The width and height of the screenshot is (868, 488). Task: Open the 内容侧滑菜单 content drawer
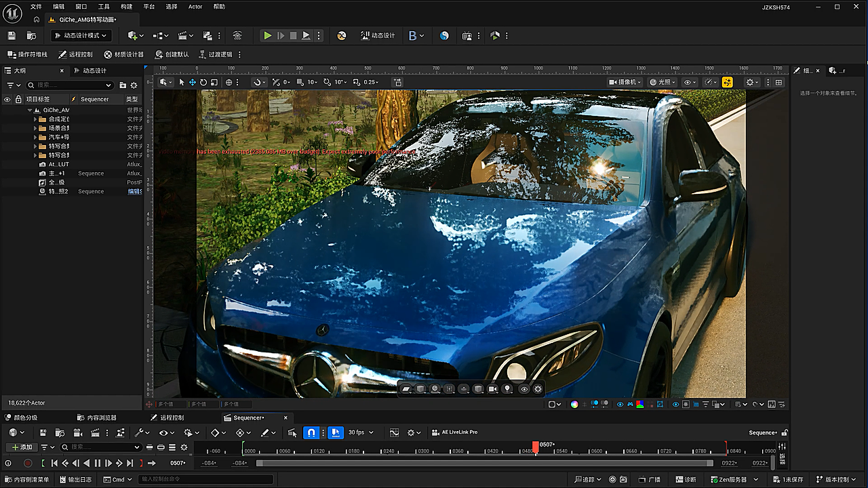tap(27, 479)
